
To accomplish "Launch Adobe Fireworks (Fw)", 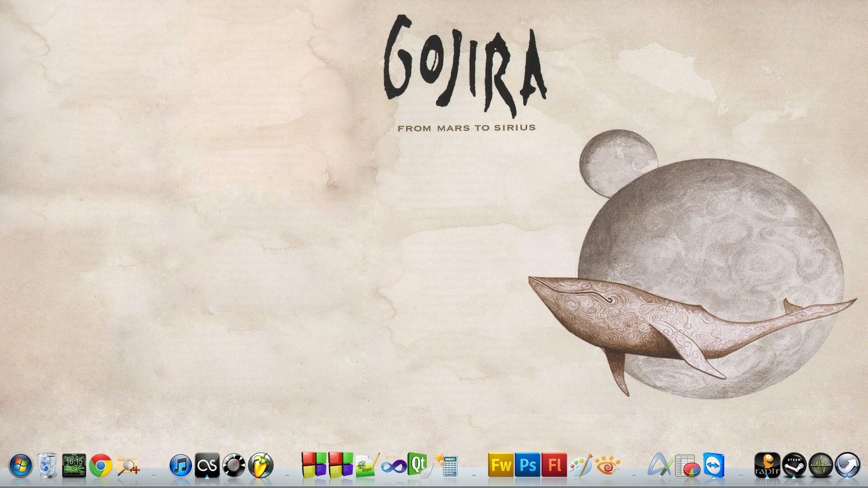I will [x=501, y=465].
